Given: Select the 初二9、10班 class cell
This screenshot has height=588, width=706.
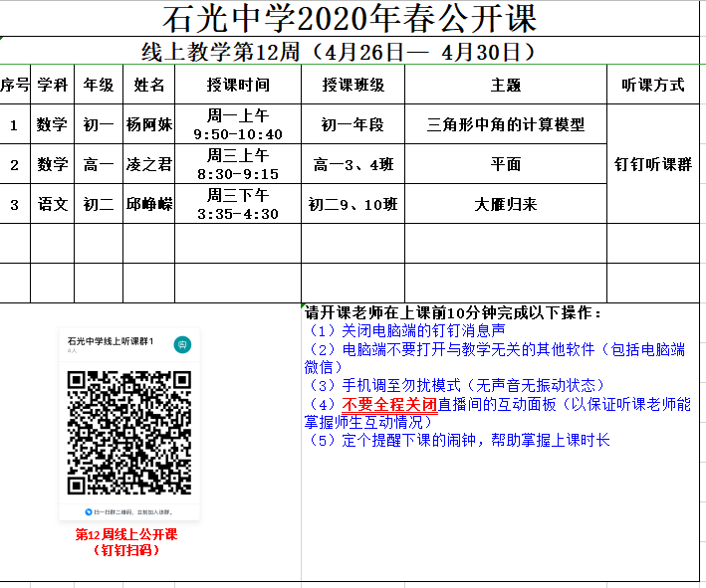Looking at the screenshot, I should point(353,204).
